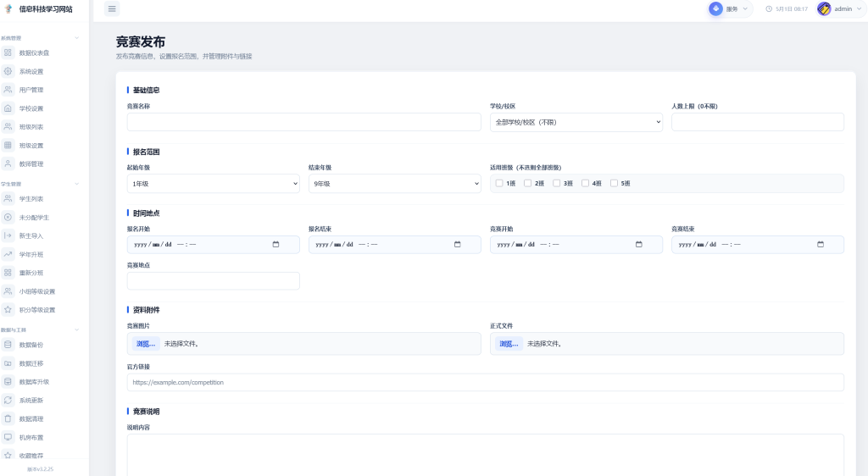
Task: Open calendar picker for 报名开始
Action: point(275,245)
